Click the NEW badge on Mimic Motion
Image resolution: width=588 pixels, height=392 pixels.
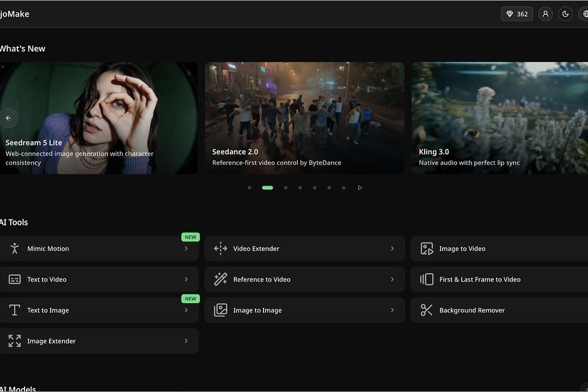191,237
